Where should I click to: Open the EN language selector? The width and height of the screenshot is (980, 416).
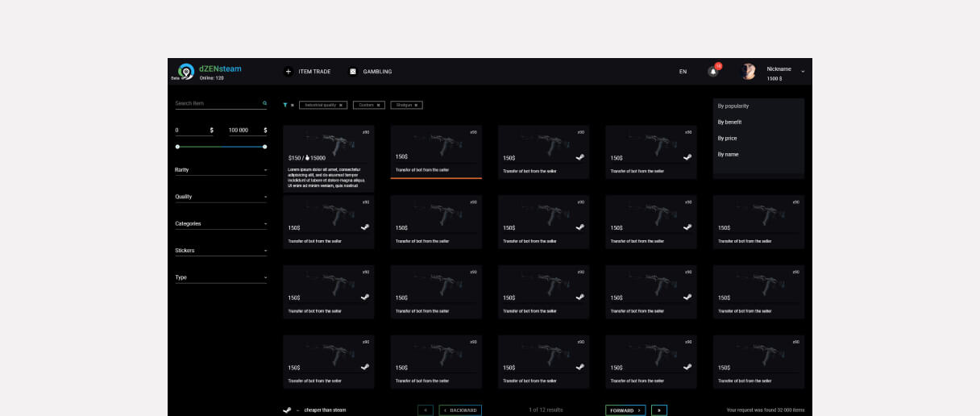click(683, 72)
